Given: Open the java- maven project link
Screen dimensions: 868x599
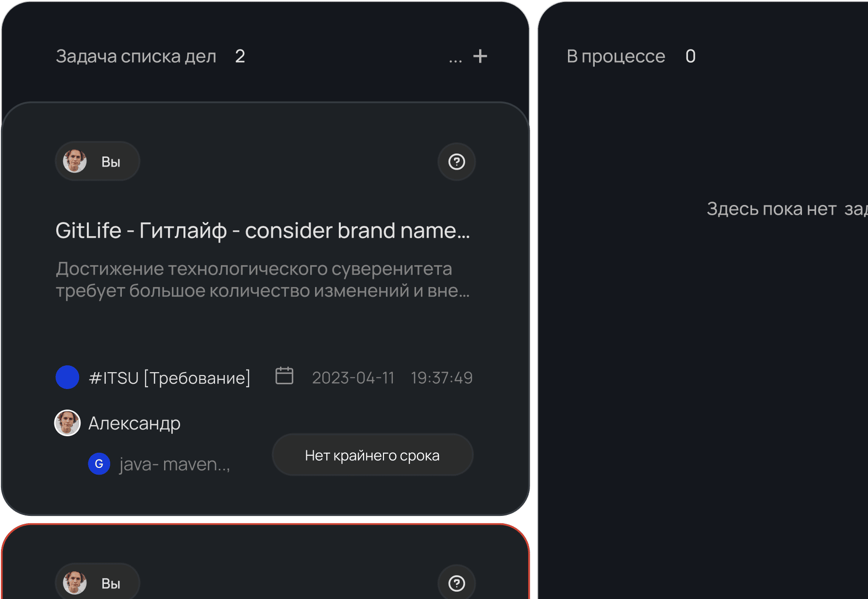Looking at the screenshot, I should 174,464.
